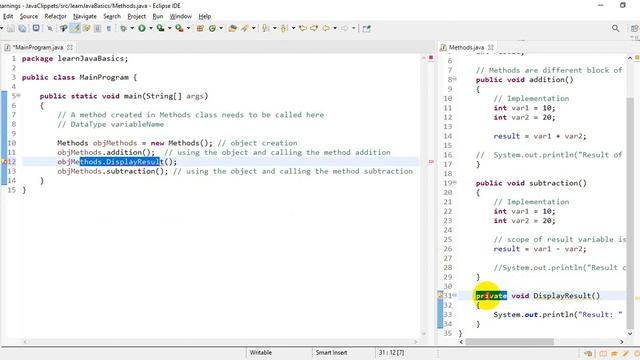Screen dimensions: 640x360
Task: Click the Open Type icon
Action: (233, 28)
